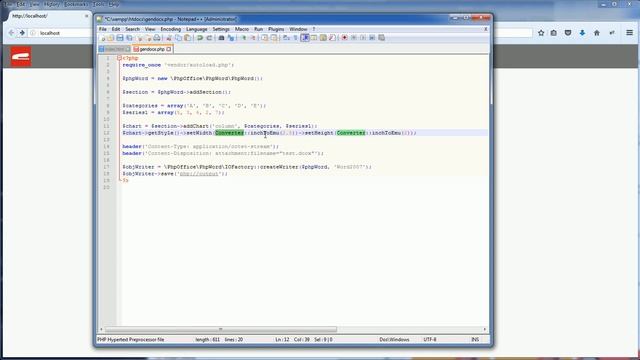Open the Encoding menu

(x=171, y=29)
